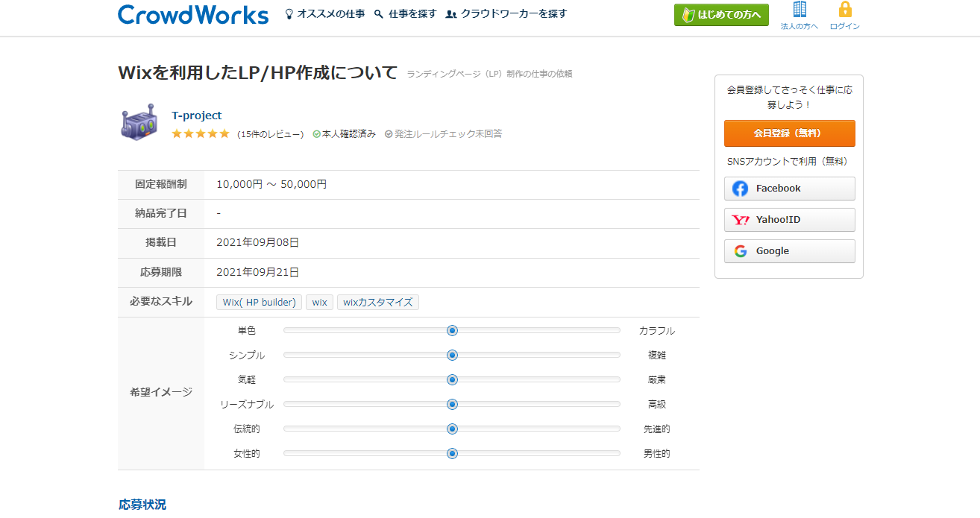Click the 男性的 slider end label

click(657, 453)
